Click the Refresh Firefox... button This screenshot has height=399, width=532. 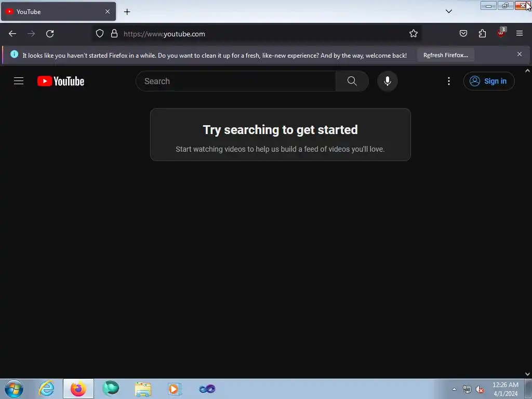445,55
